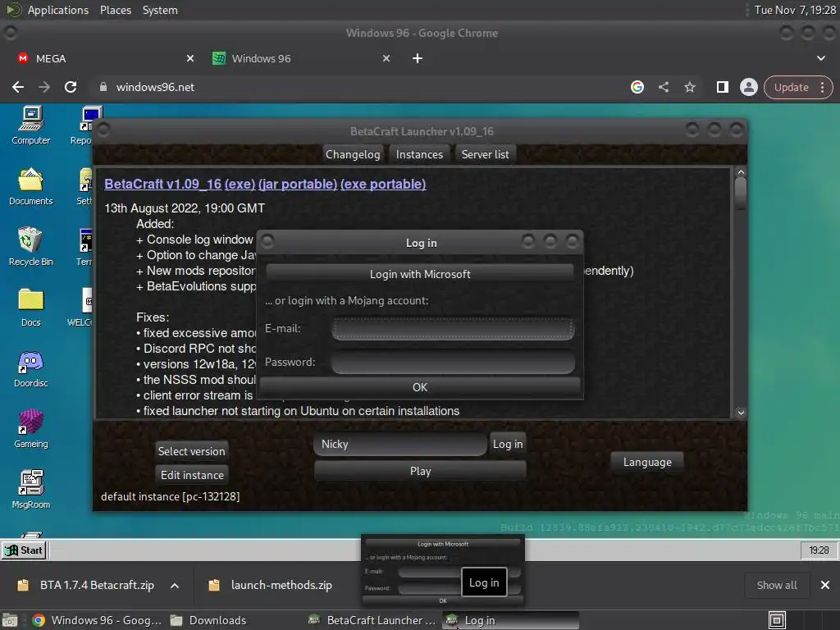Click OK in the Log in dialog

click(420, 387)
